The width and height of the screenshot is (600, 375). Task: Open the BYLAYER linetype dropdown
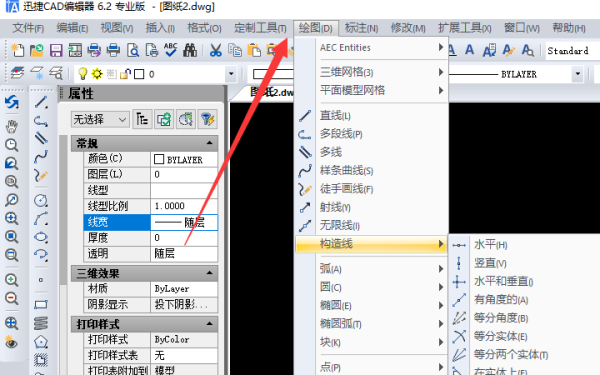[x=577, y=74]
